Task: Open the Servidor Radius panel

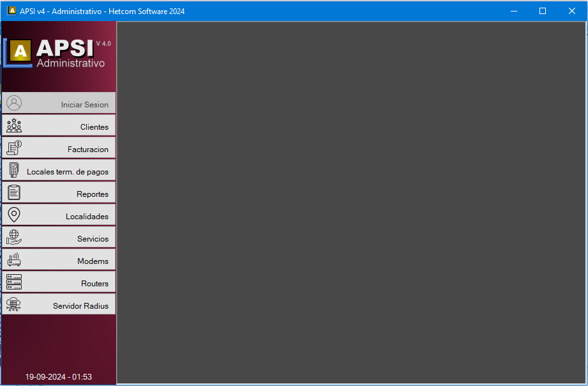Action: coord(80,305)
